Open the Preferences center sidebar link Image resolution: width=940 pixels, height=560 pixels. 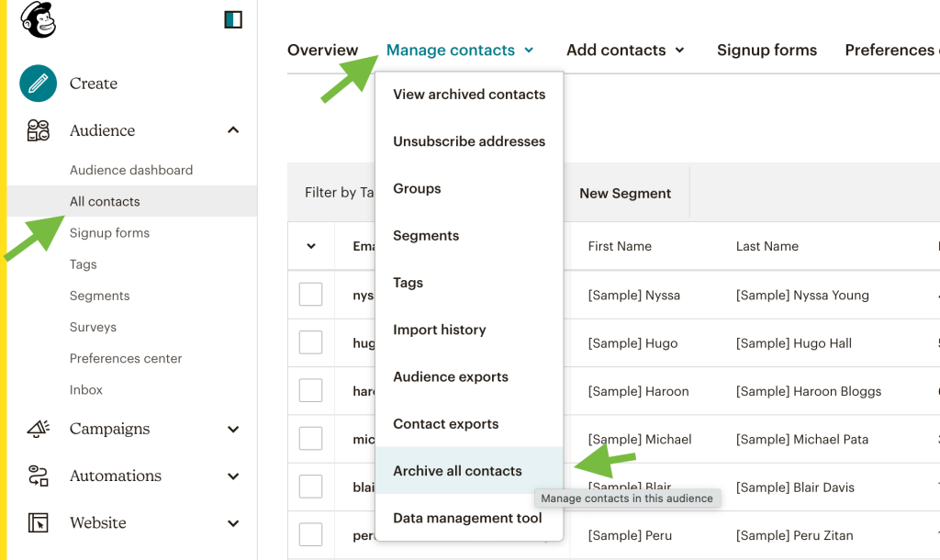(126, 358)
